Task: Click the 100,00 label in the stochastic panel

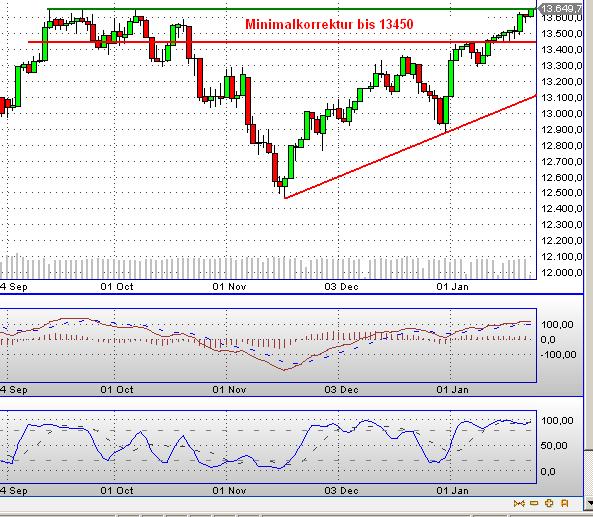Action: 557,421
